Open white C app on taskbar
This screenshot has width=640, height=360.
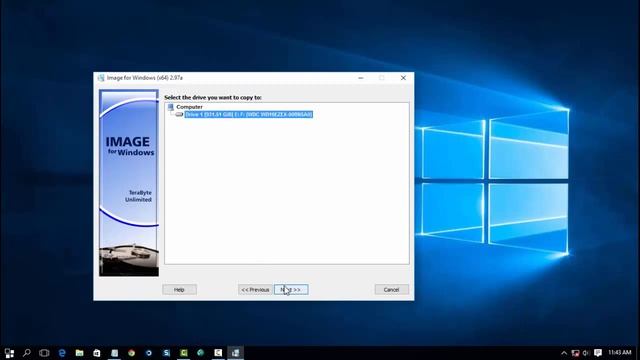coord(218,353)
